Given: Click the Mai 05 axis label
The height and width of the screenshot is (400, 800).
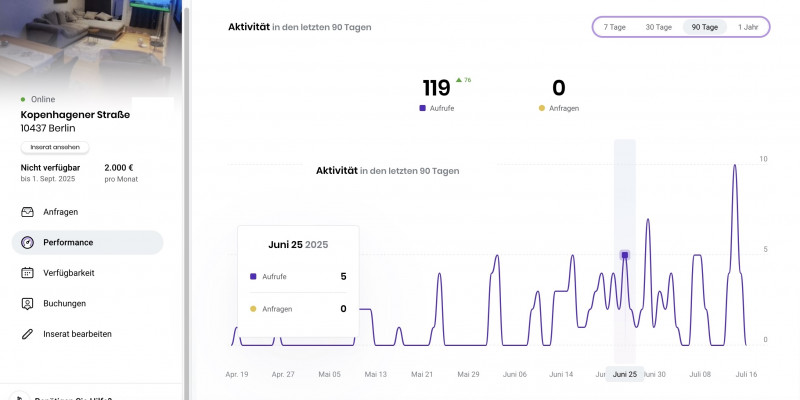Looking at the screenshot, I should (330, 374).
